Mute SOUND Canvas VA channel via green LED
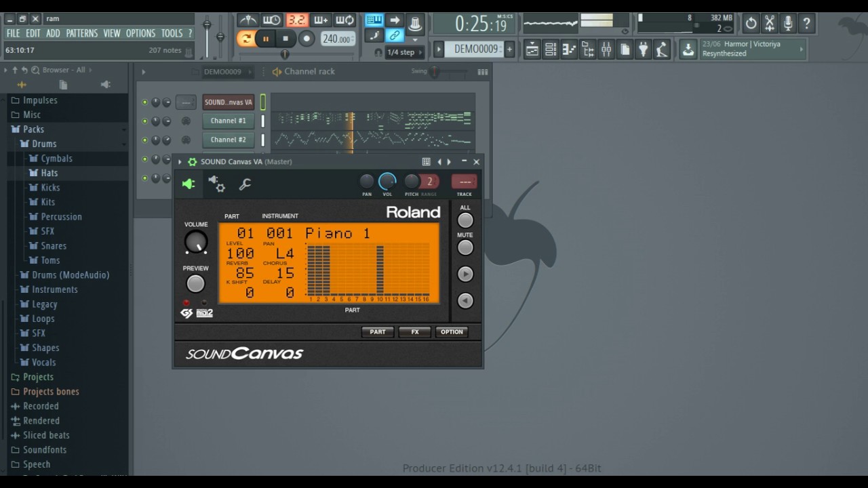The height and width of the screenshot is (488, 868). point(144,102)
